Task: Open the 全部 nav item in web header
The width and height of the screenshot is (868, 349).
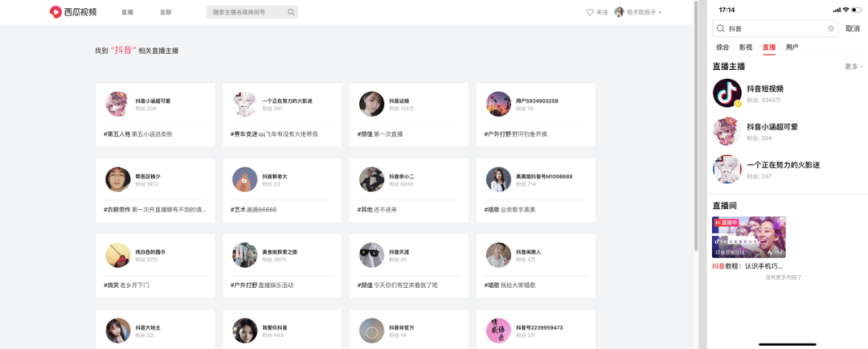Action: (166, 12)
